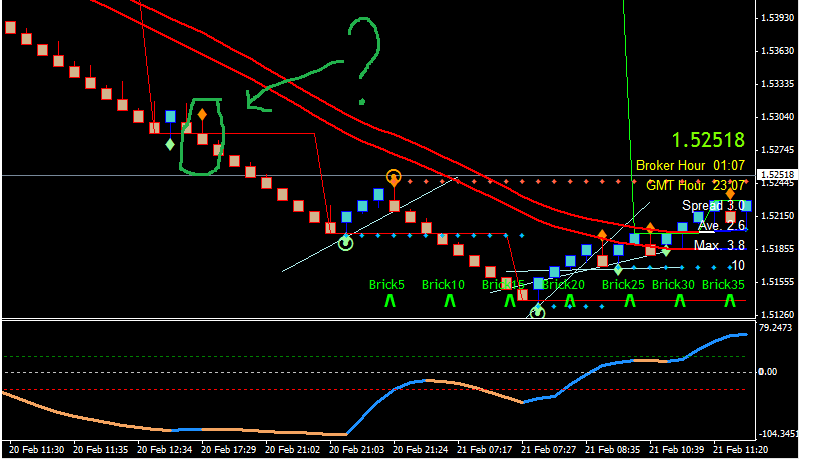Click the 20 Feb 12:34 time label

pyautogui.click(x=165, y=449)
